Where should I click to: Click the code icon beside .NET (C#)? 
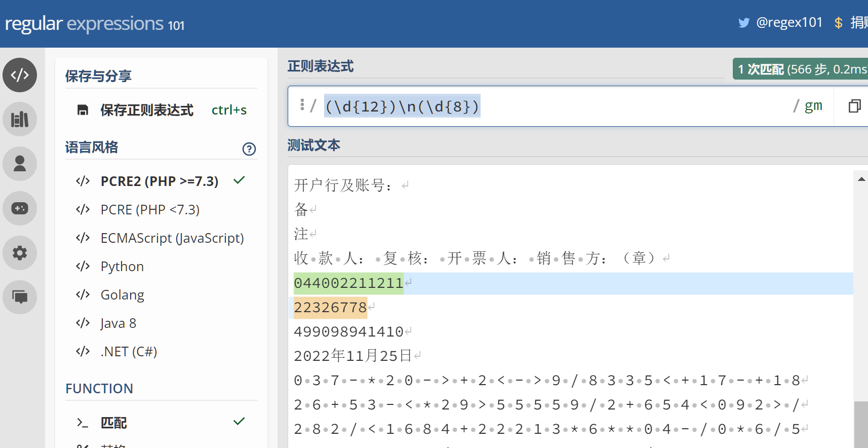pyautogui.click(x=83, y=351)
